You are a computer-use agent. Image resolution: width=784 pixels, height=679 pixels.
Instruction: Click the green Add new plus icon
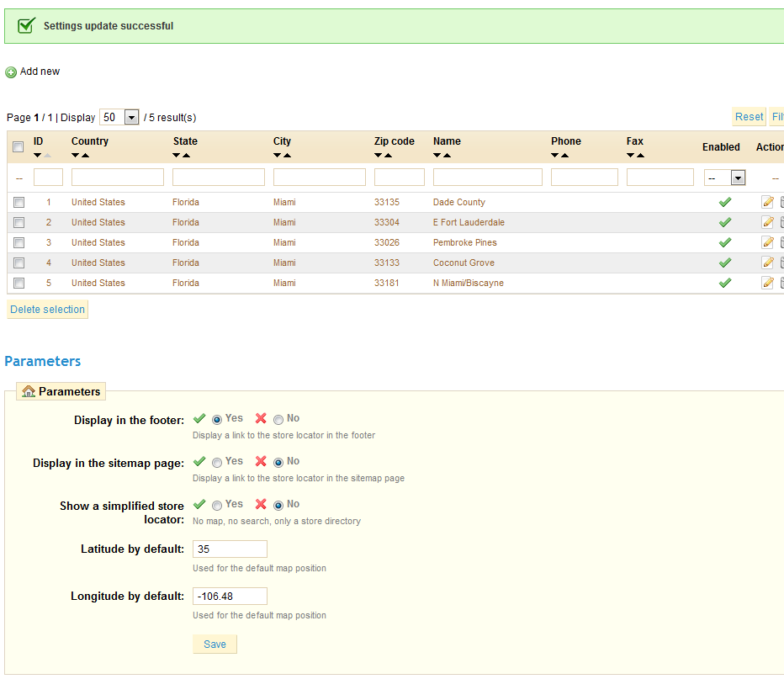[x=11, y=72]
